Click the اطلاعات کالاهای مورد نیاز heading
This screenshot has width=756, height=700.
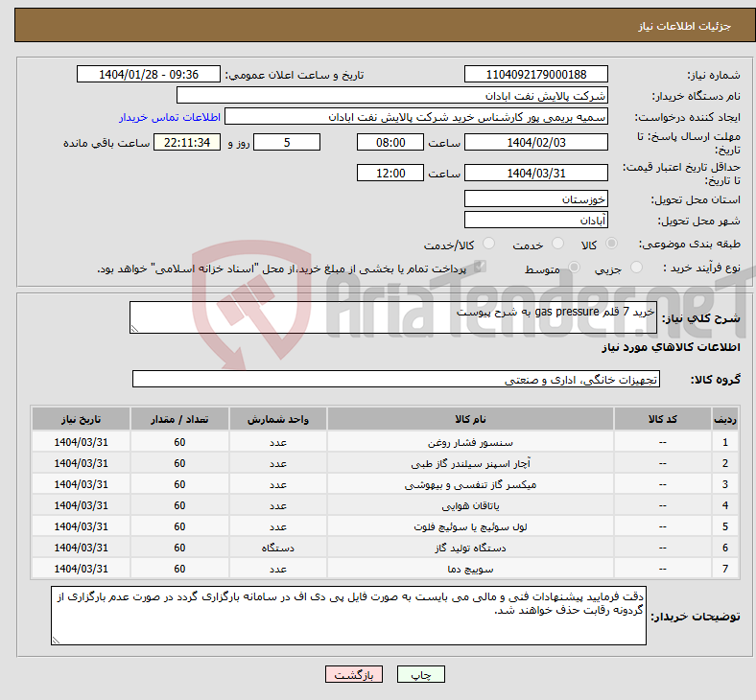(671, 347)
